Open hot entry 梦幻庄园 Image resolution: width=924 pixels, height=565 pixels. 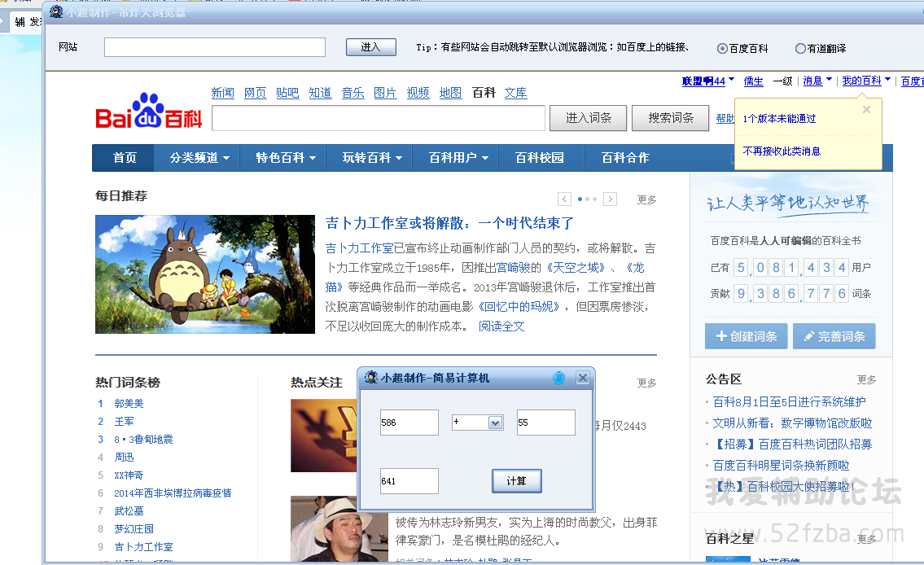tap(134, 529)
